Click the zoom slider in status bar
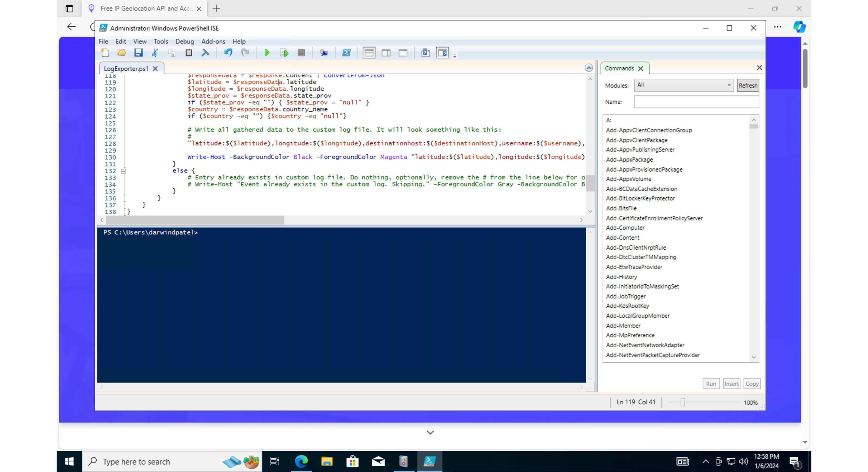The image size is (868, 472). (x=683, y=402)
